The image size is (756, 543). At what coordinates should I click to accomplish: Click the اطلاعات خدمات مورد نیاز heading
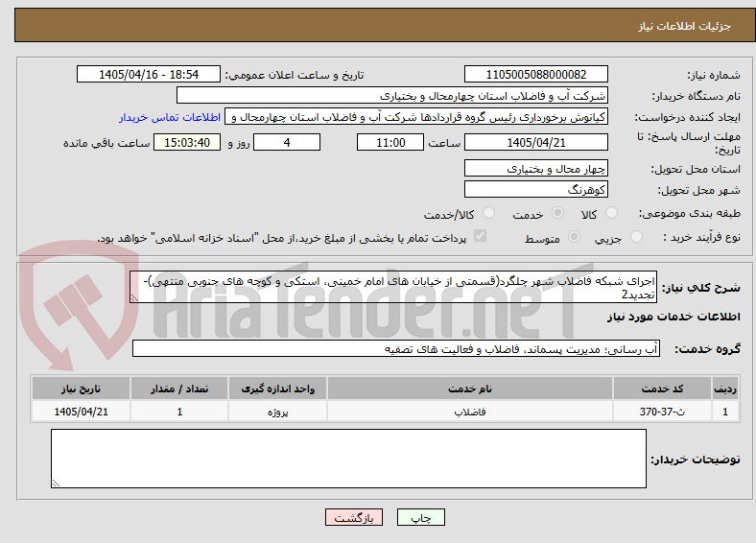pyautogui.click(x=673, y=317)
